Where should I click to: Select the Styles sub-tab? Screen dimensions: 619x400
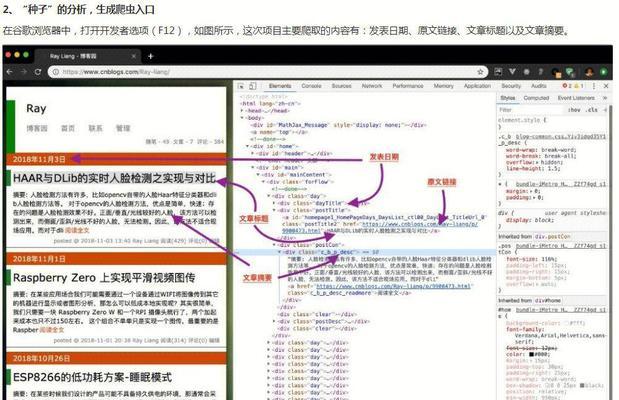tap(508, 98)
